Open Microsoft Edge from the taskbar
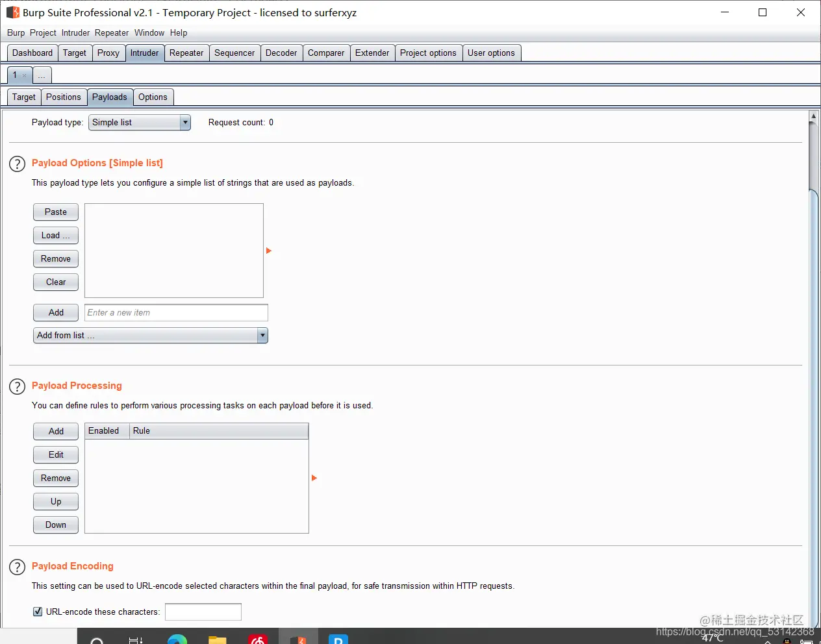 (x=177, y=639)
